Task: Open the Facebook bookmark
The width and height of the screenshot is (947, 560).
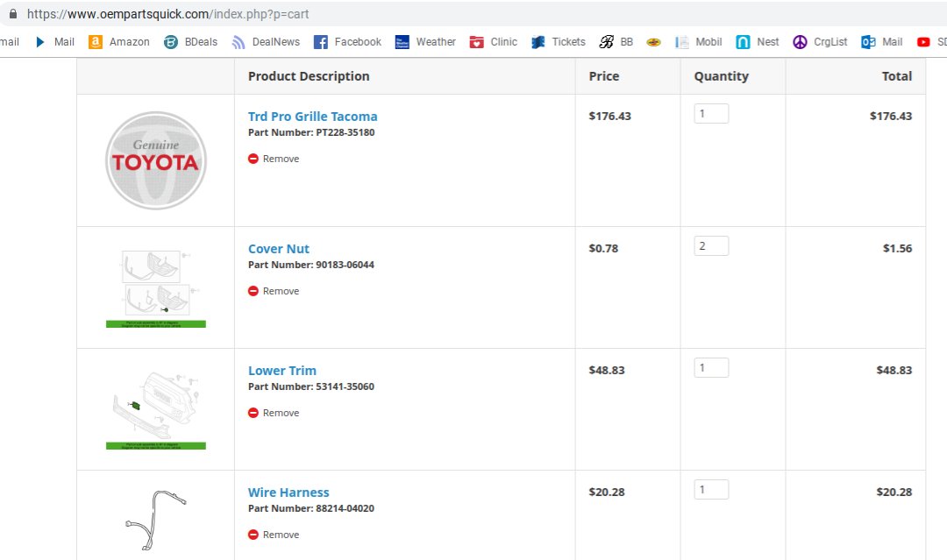Action: click(347, 42)
